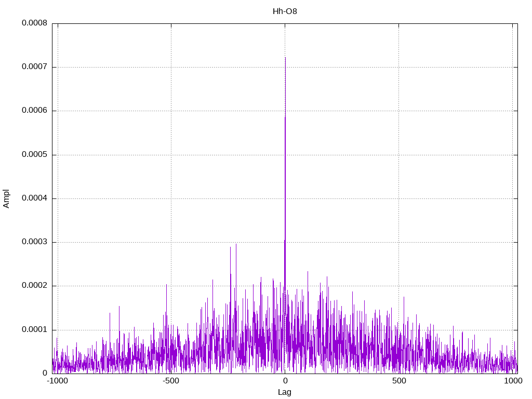Click the 0.0005 y-axis tick label
The height and width of the screenshot is (399, 532).
[35, 155]
